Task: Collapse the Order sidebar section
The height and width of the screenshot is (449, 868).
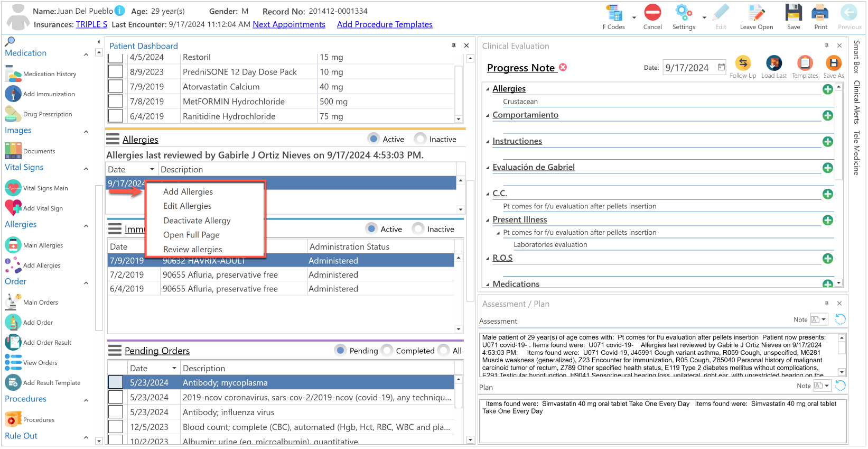Action: click(x=86, y=283)
